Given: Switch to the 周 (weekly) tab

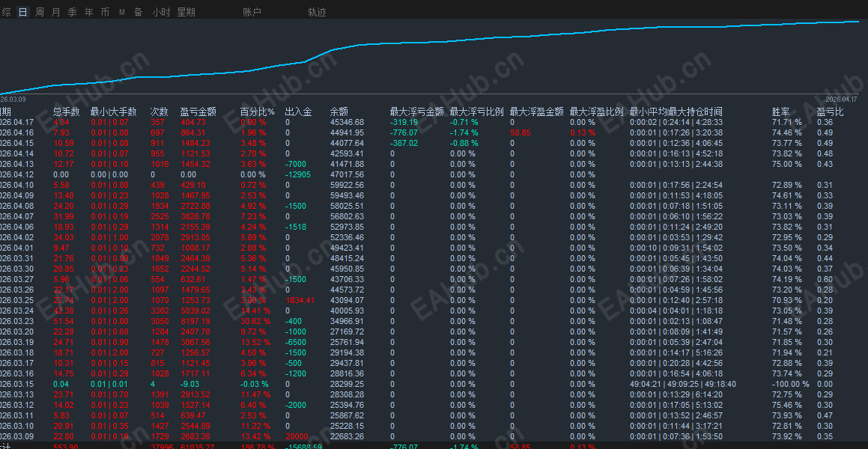Looking at the screenshot, I should (x=39, y=12).
